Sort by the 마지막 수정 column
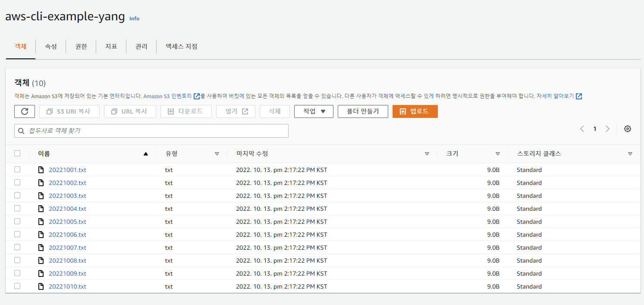The width and height of the screenshot is (644, 305). (427, 154)
